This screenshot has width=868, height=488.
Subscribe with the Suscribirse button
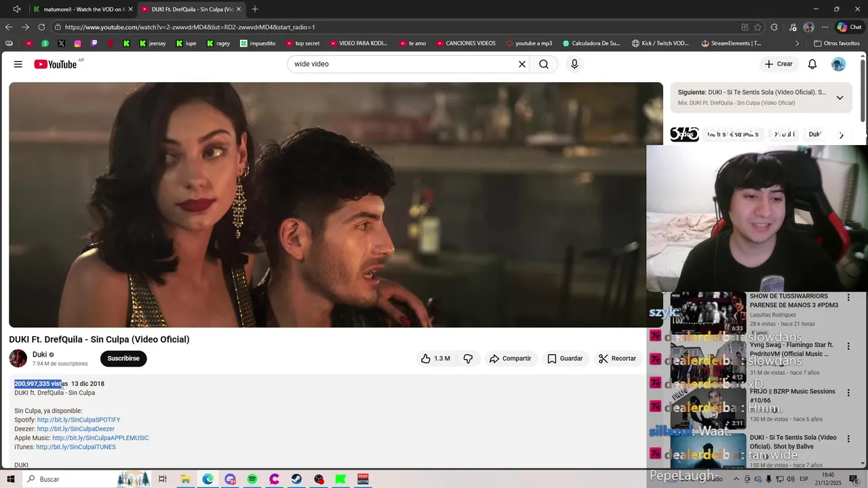123,359
